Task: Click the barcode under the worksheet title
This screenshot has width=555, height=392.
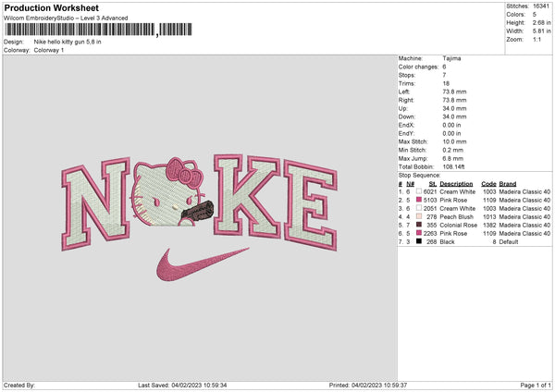Action: pos(98,30)
